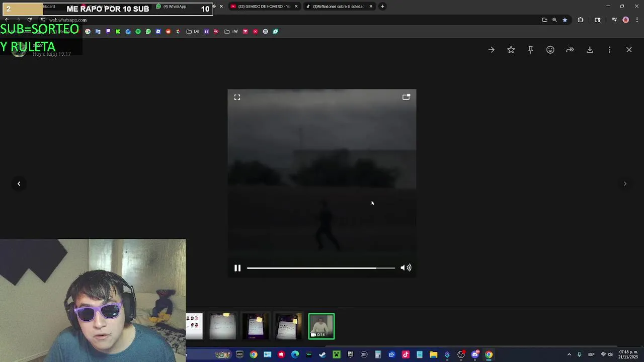Show the previous media item
644x362 pixels.
click(19, 184)
